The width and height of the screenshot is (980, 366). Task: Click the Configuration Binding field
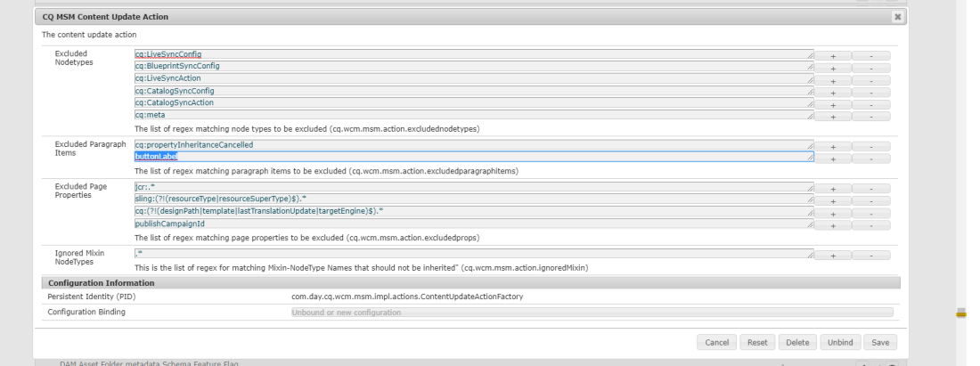[592, 313]
